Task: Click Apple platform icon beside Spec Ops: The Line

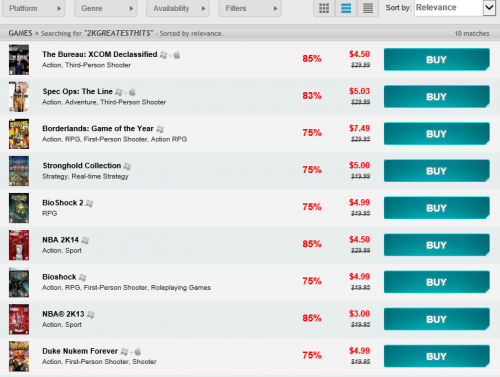Action: pos(132,92)
